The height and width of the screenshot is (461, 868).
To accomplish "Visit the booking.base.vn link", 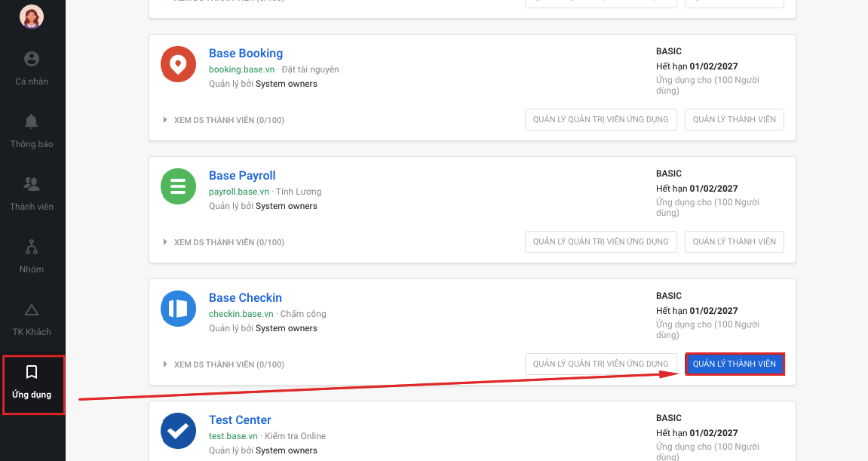I will [241, 69].
